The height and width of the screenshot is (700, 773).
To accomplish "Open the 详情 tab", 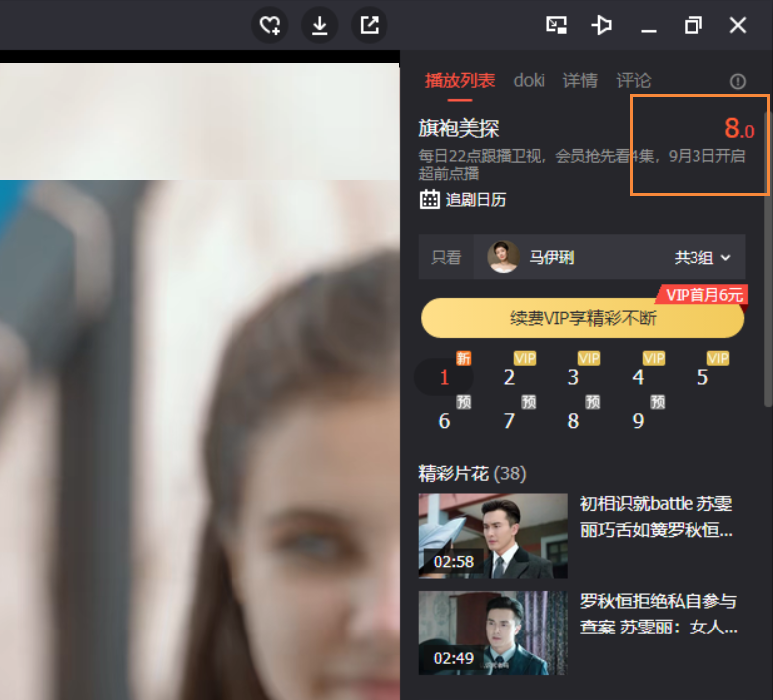I will [x=580, y=80].
